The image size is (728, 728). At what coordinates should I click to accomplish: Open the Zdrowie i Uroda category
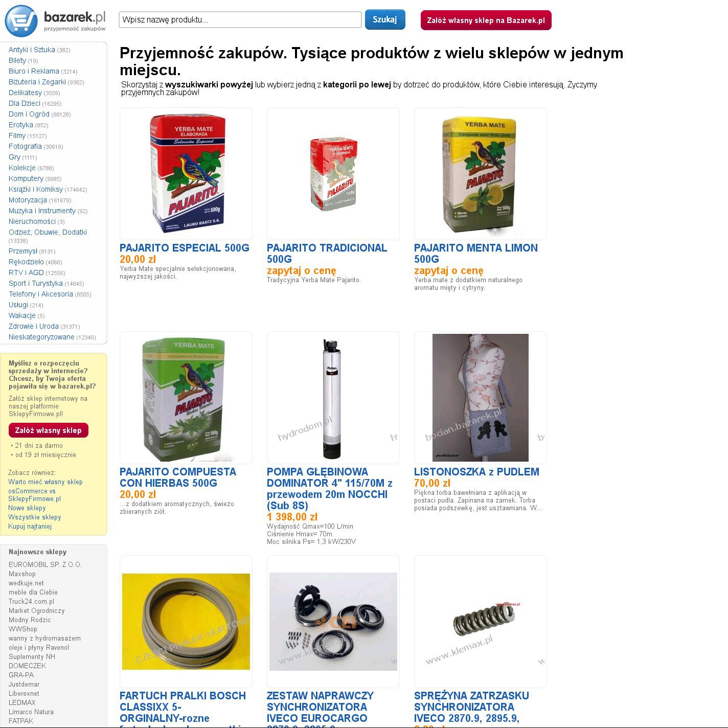pos(34,326)
